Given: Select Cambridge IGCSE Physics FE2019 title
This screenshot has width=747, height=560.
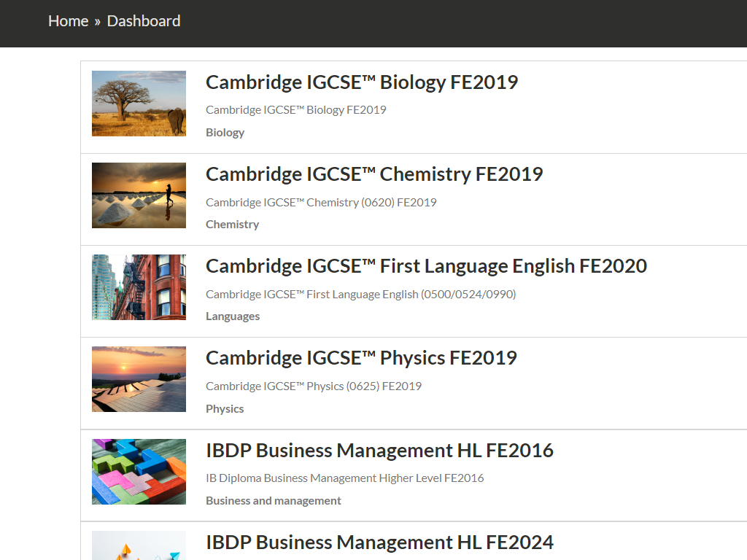Looking at the screenshot, I should [361, 358].
